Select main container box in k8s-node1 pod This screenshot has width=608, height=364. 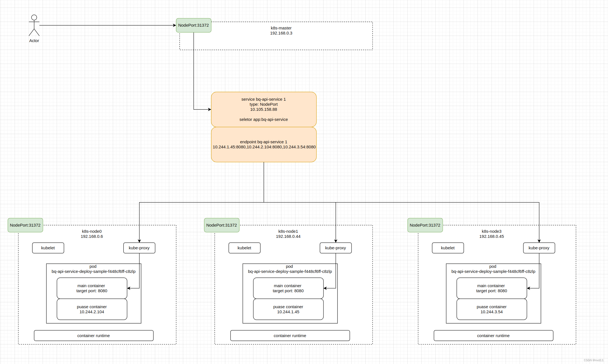(x=288, y=288)
